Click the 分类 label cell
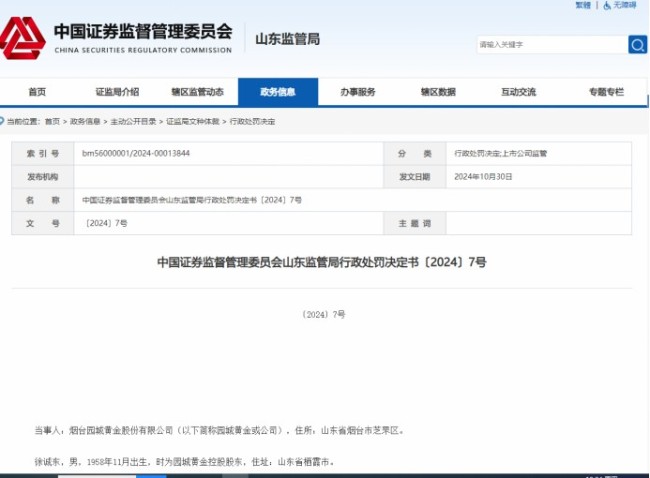Image resolution: width=650 pixels, height=478 pixels. click(415, 154)
